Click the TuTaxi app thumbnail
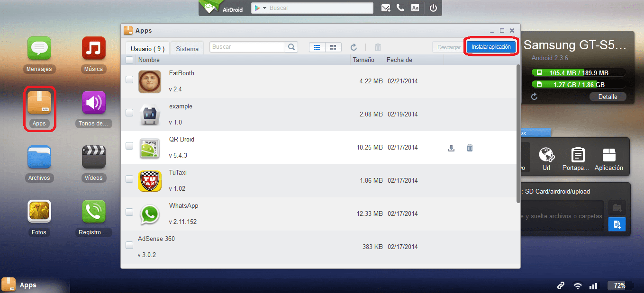This screenshot has width=644, height=293. [150, 181]
